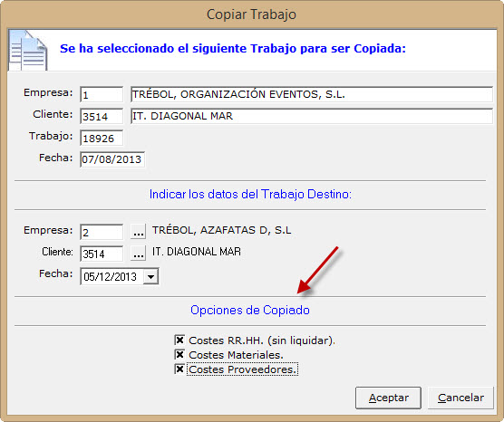Open the destination Cliente lookup ellipsis button

138,254
